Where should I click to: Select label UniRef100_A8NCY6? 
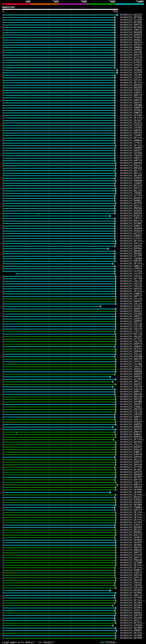click(131, 266)
